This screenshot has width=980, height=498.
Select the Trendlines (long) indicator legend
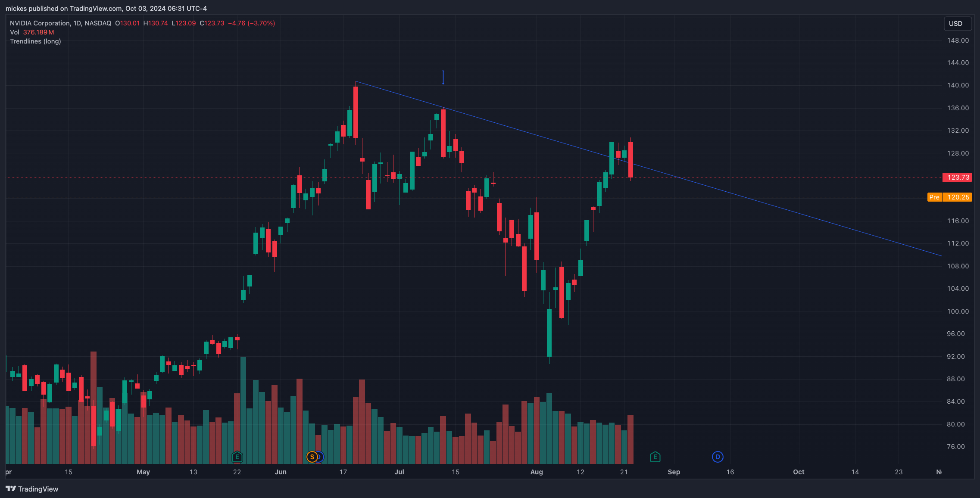[35, 41]
